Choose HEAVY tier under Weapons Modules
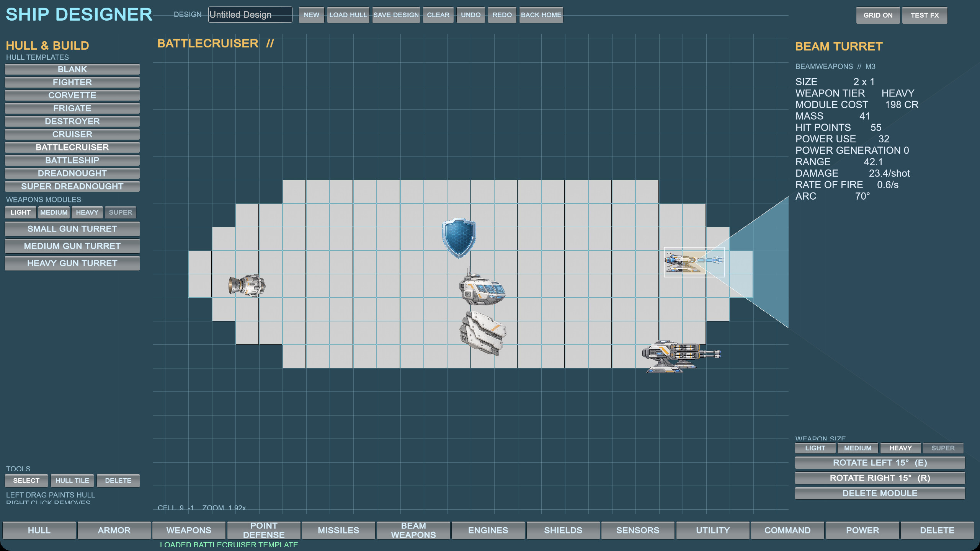Viewport: 980px width, 551px height. coord(87,212)
